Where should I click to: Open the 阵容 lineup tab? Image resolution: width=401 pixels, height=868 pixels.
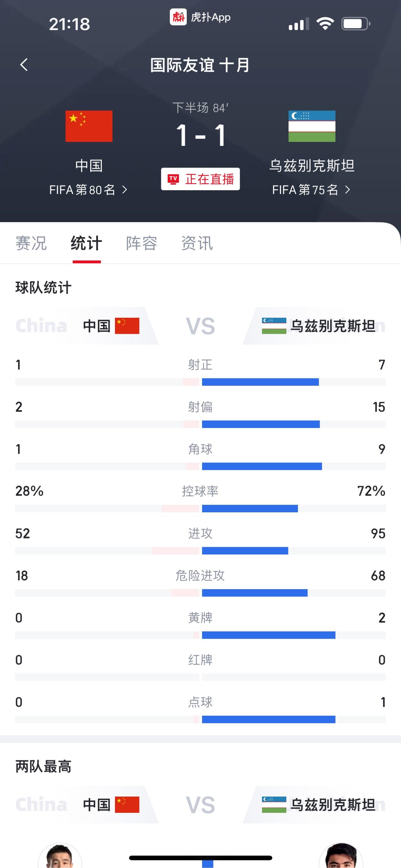pos(142,243)
